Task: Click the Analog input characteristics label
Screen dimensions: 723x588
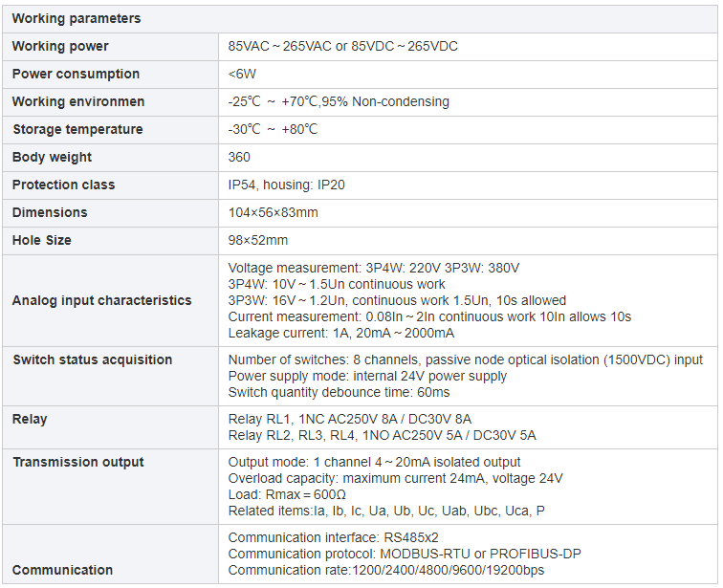Action: coord(102,300)
